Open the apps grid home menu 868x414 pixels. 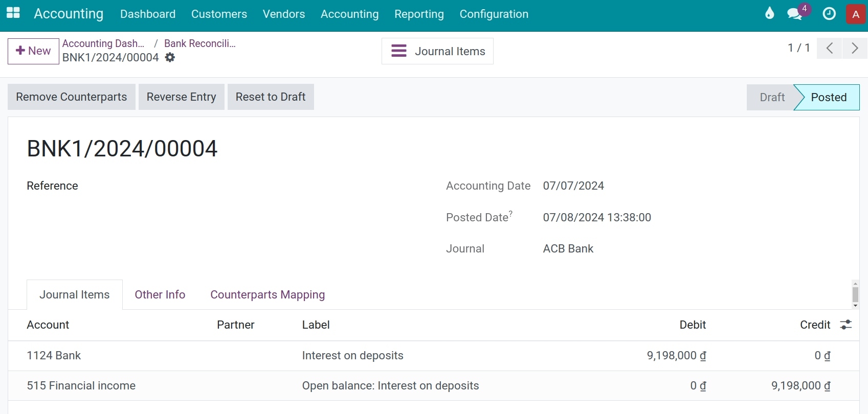click(x=13, y=13)
